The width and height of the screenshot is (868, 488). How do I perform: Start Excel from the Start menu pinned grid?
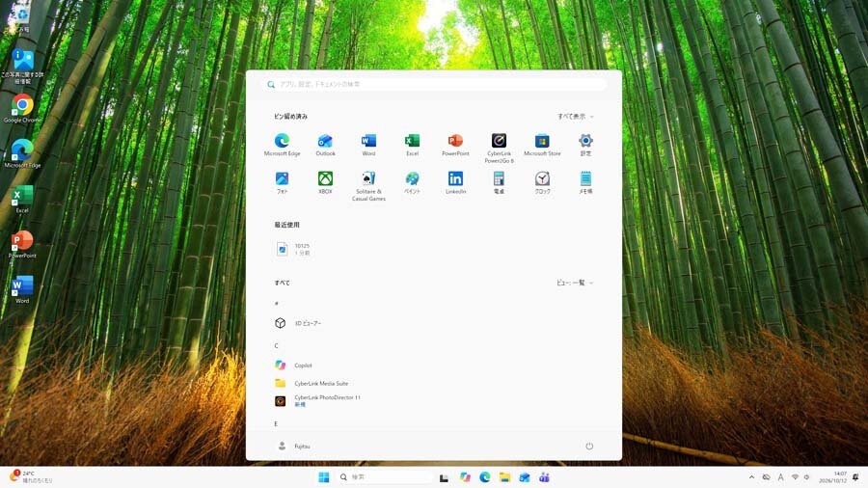tap(413, 145)
